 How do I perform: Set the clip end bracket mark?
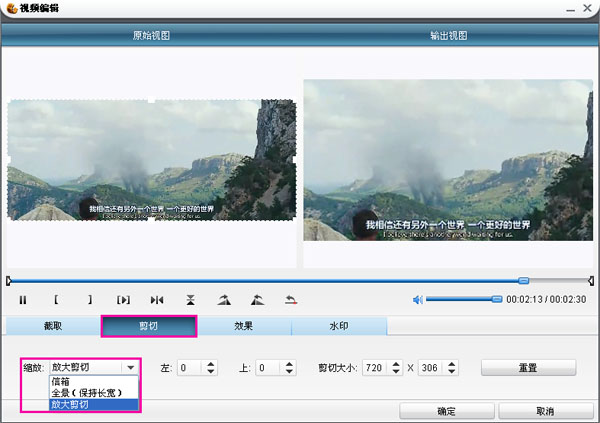pos(90,300)
